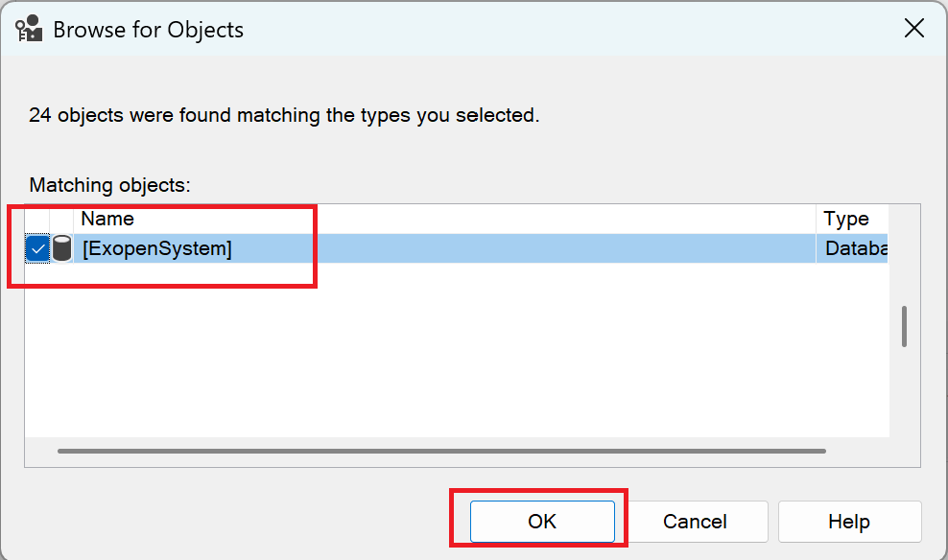
Task: Click the vertical scrollbar thumb
Action: tap(904, 326)
